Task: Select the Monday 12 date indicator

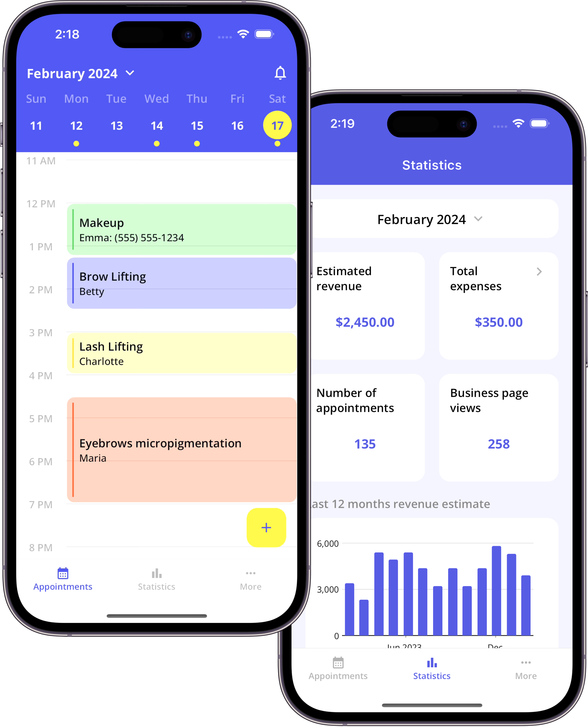Action: pyautogui.click(x=77, y=125)
